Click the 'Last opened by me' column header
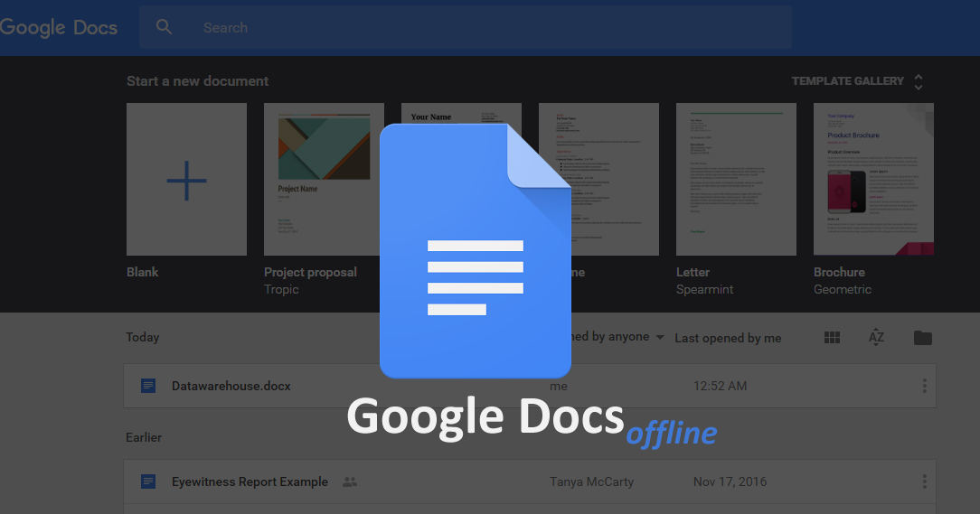 [x=728, y=338]
